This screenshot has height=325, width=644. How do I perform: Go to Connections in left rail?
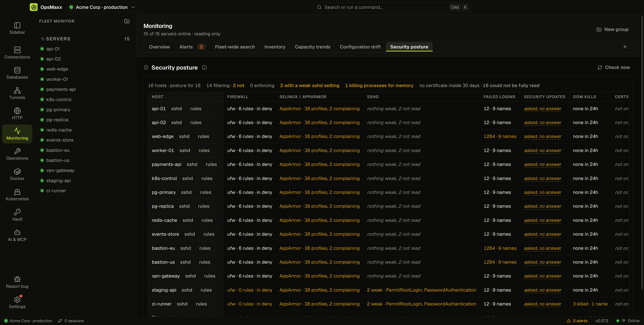(17, 53)
